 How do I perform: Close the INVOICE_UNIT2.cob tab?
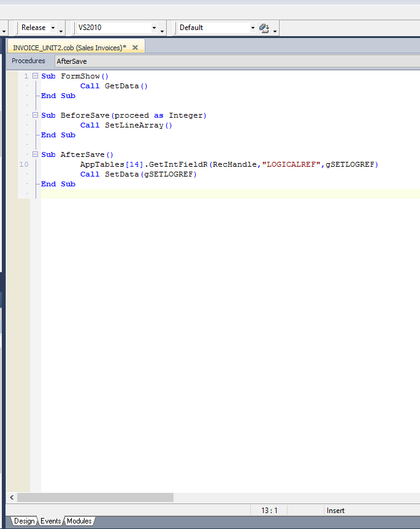(135, 47)
